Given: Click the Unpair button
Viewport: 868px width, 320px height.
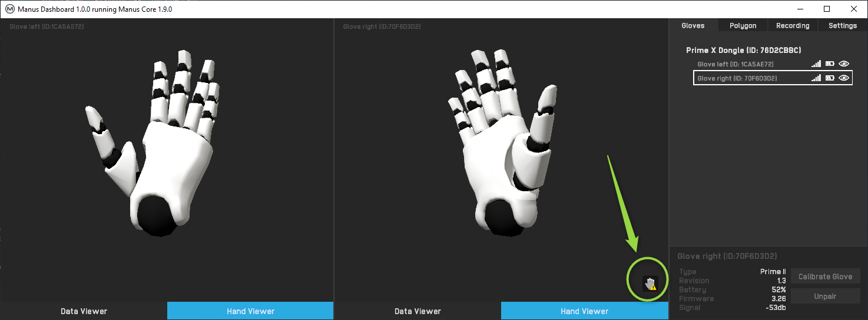Looking at the screenshot, I should click(x=824, y=296).
